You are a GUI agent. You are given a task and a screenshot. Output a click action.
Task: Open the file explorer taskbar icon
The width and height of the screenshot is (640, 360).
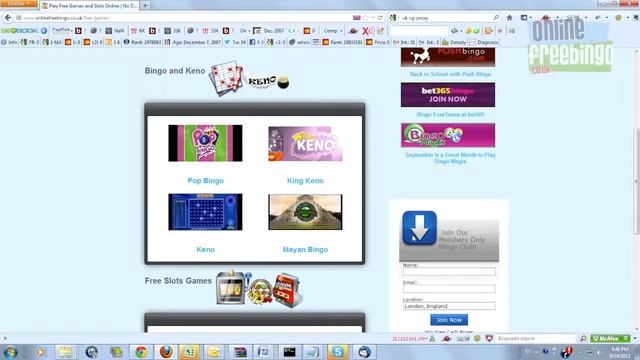(65, 352)
